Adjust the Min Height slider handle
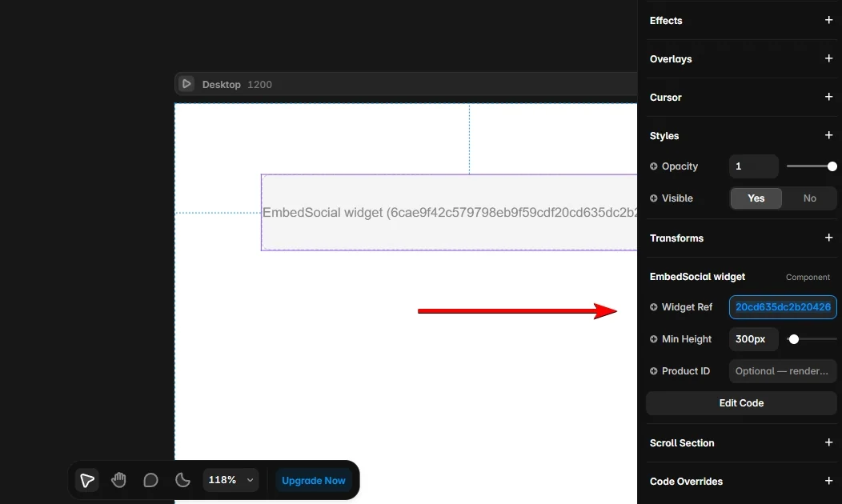842x504 pixels. (794, 339)
